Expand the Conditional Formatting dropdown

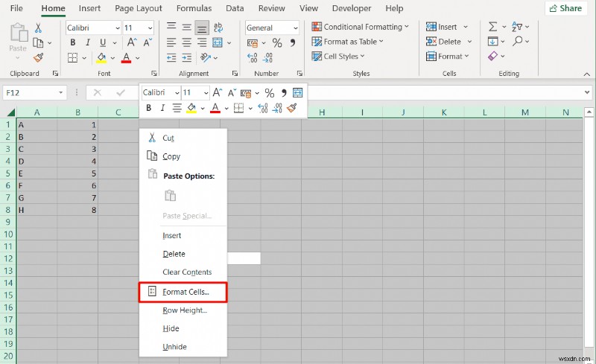pyautogui.click(x=406, y=27)
